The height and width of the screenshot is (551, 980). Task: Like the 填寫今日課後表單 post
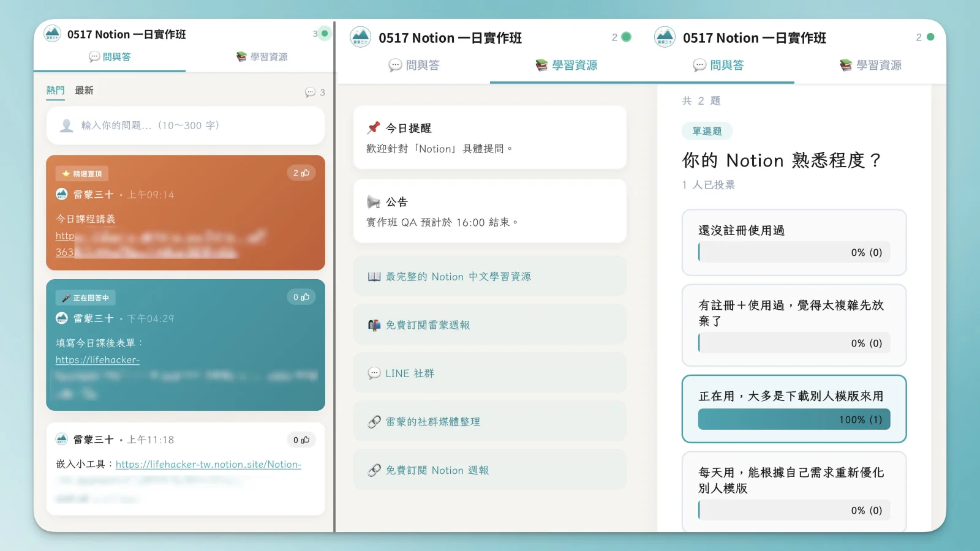(301, 297)
